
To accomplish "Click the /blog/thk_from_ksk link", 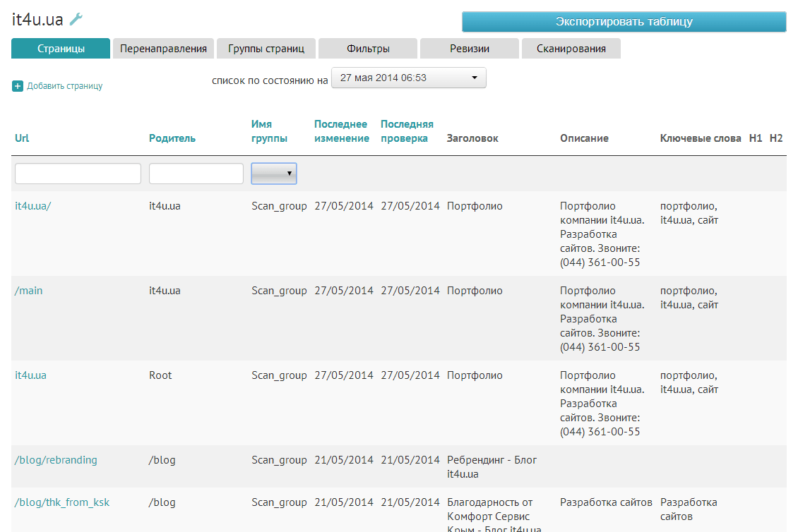I will pos(62,502).
